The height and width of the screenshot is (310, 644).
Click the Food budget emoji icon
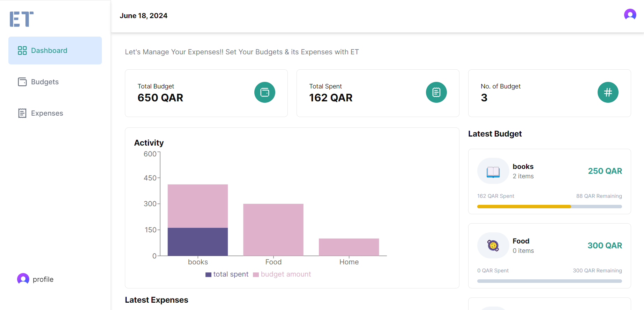click(493, 246)
